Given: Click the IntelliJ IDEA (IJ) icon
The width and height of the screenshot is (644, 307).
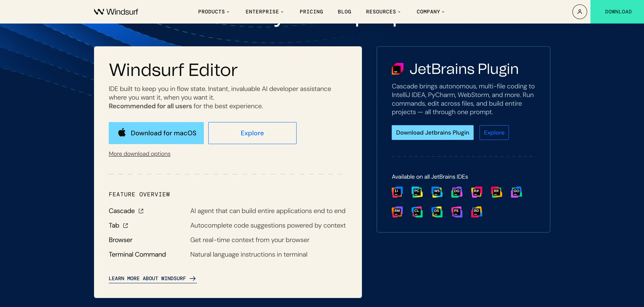Looking at the screenshot, I should click(x=397, y=192).
